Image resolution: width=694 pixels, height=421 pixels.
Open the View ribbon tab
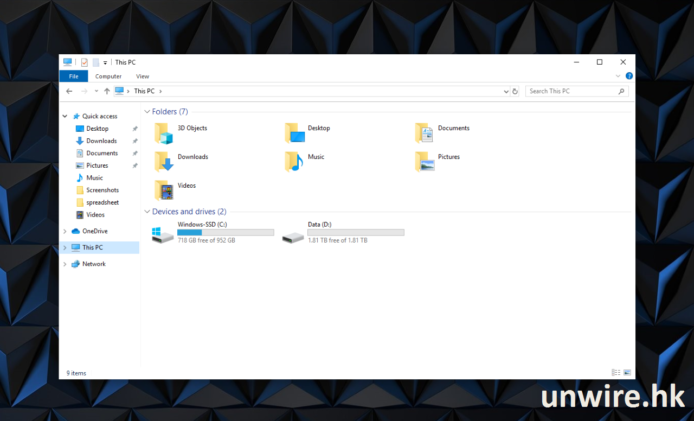[142, 76]
